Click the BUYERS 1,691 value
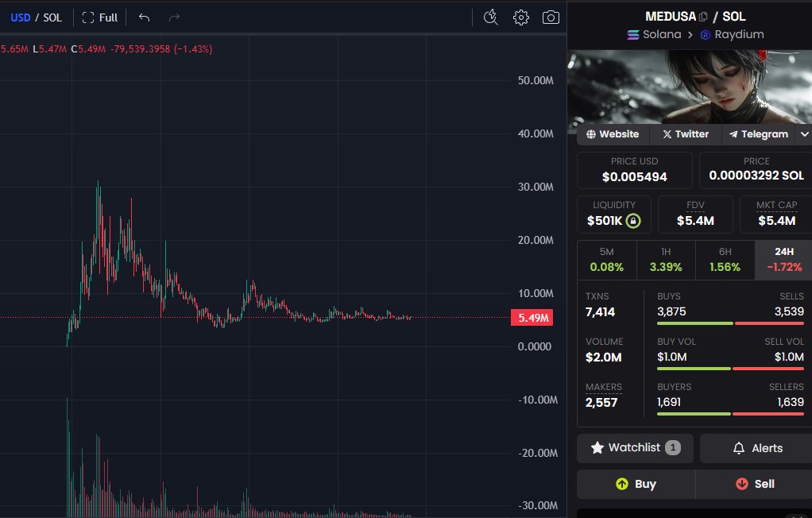 tap(668, 402)
